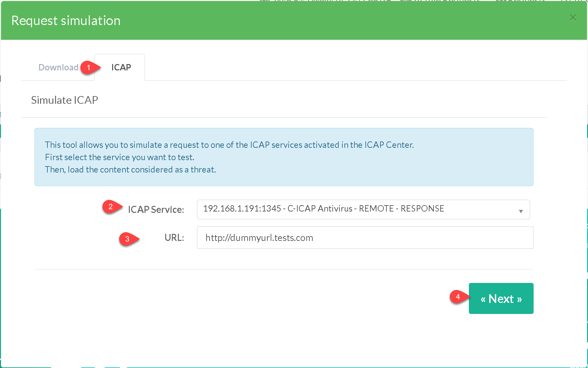Click the 'ICAP Service:' field label

pyautogui.click(x=156, y=210)
